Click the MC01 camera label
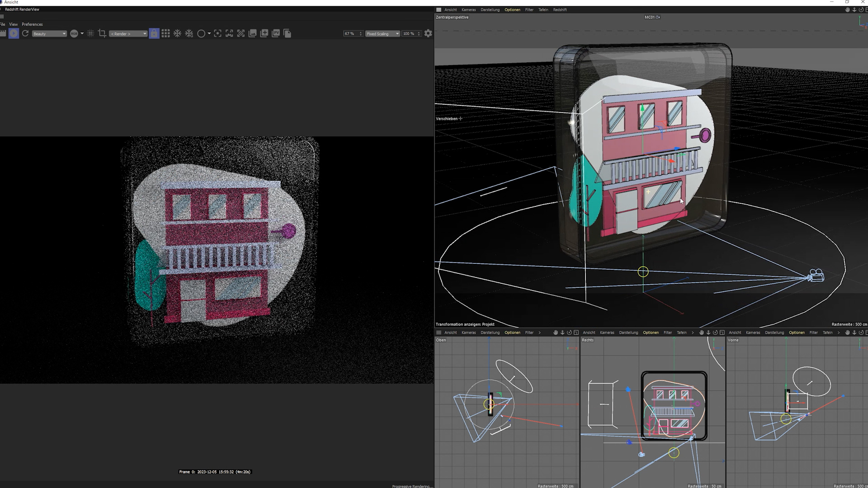 pos(650,17)
